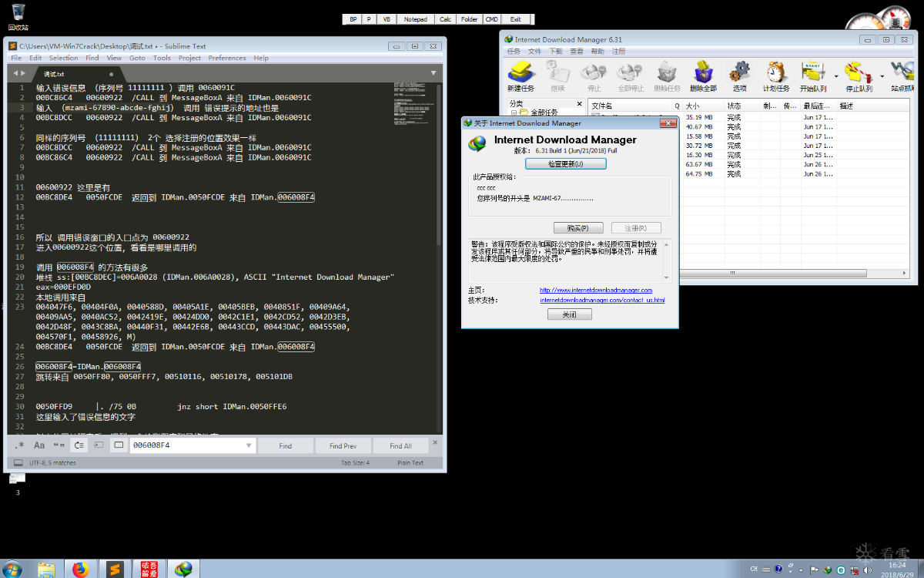Open internetdownloadmanager.com homepage link

[596, 290]
